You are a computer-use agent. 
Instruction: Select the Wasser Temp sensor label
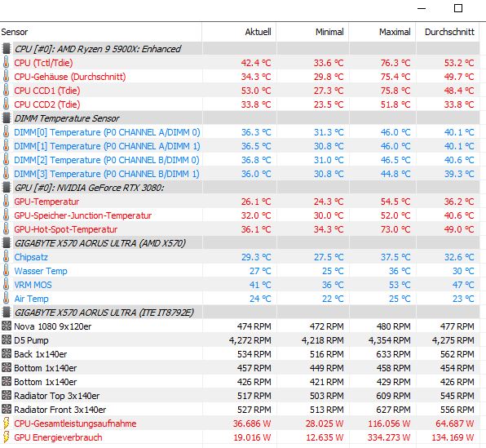coord(41,271)
